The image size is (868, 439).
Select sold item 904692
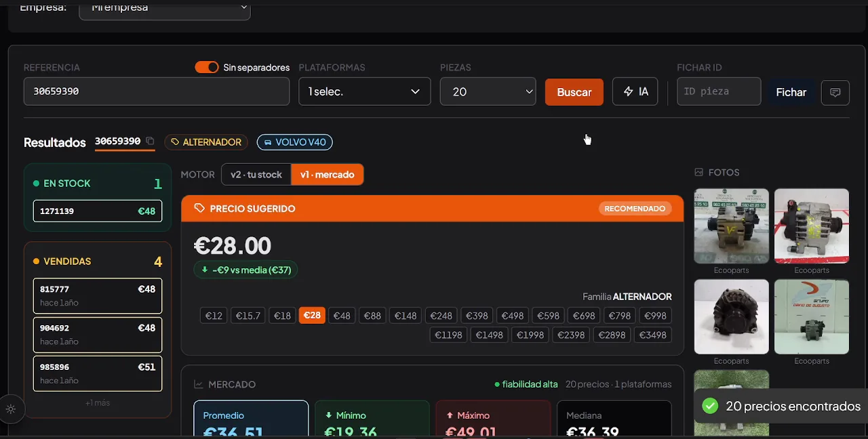(x=98, y=335)
